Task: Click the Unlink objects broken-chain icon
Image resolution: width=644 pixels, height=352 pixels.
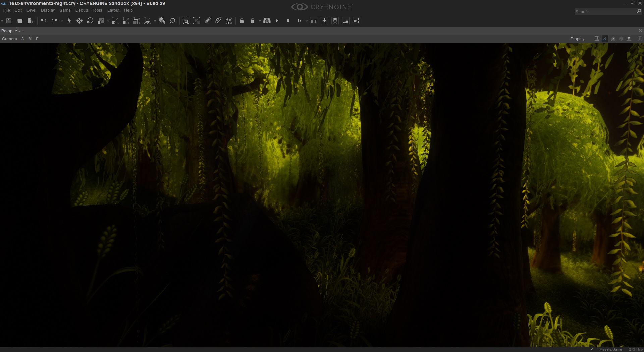Action: 218,21
